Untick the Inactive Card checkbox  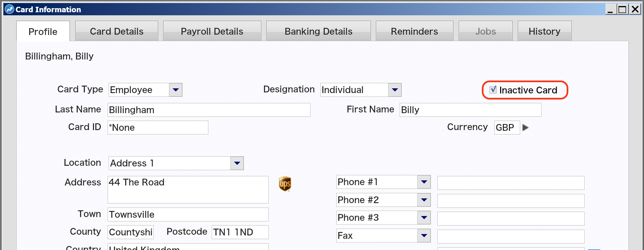click(493, 90)
